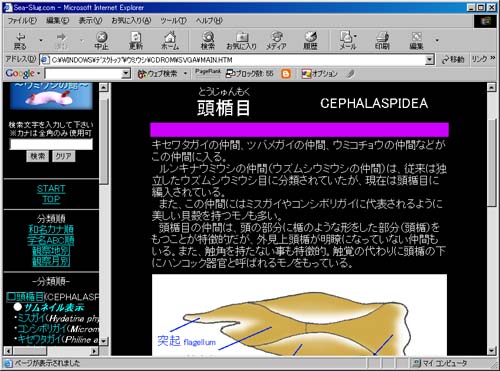Screen dimensions: 500x371
Task: Open the History (履歴) toolbar icon
Action: (310, 40)
